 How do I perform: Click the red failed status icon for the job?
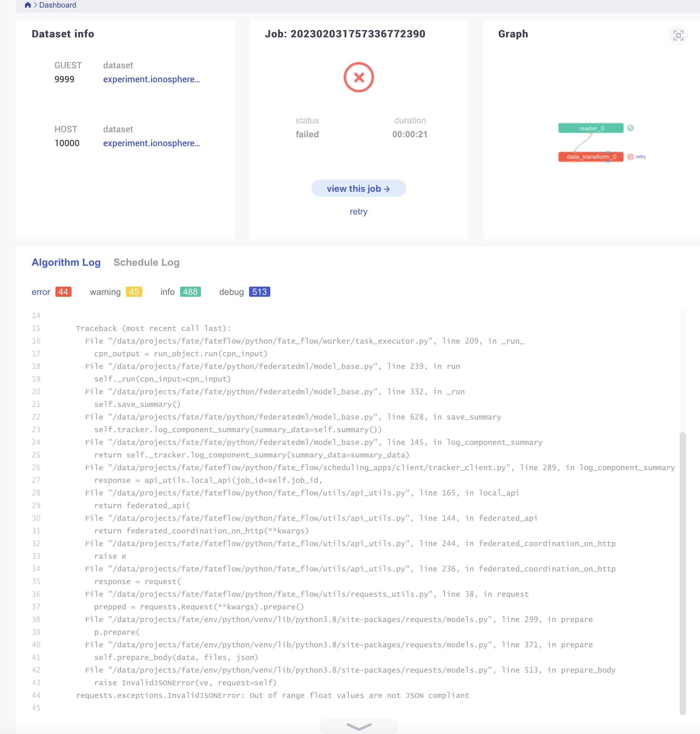coord(358,77)
